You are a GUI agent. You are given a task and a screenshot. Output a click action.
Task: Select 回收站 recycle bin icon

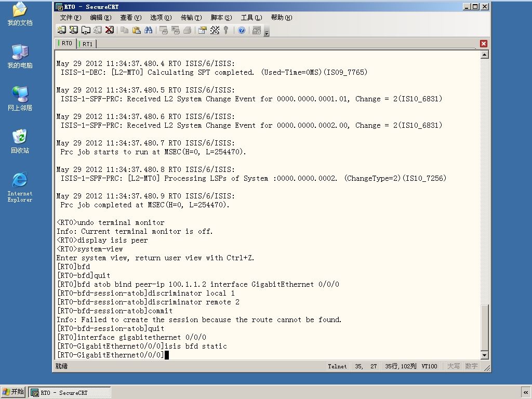pos(20,141)
